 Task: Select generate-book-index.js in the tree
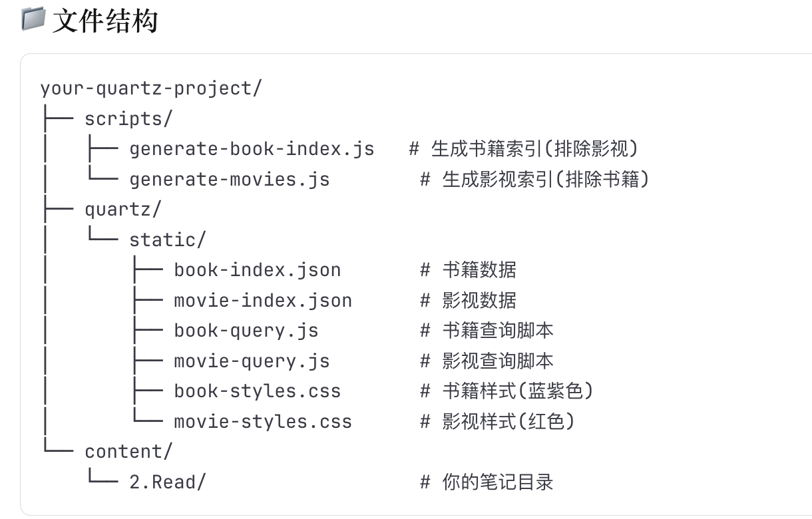click(x=252, y=149)
